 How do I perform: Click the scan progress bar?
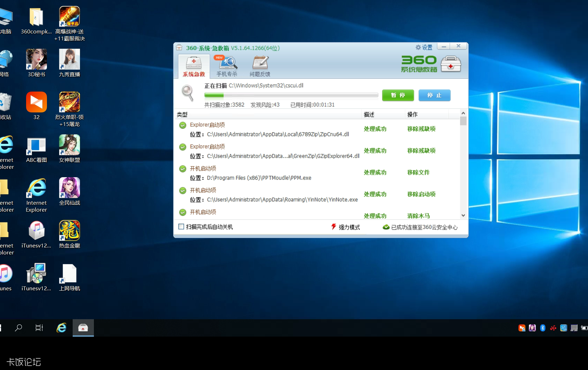click(x=291, y=95)
